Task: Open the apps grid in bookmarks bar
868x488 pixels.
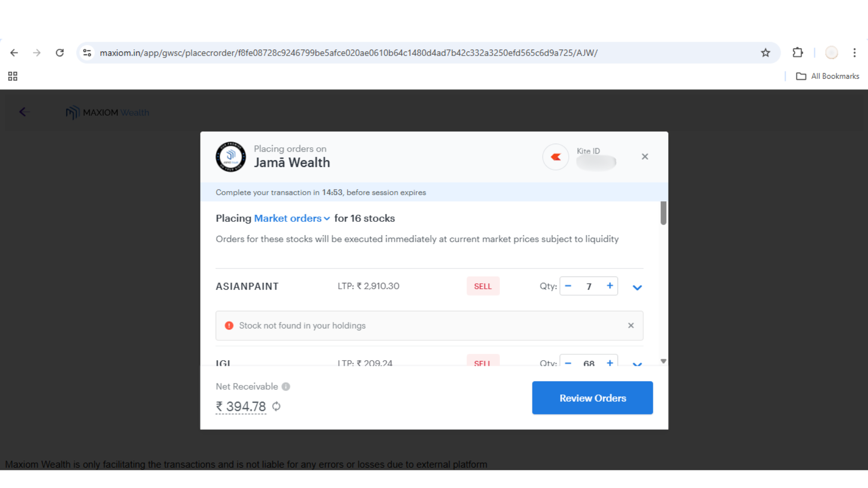Action: coord(13,76)
